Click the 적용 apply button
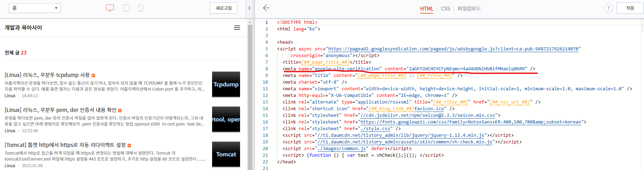This screenshot has height=170, width=644. pos(630,8)
